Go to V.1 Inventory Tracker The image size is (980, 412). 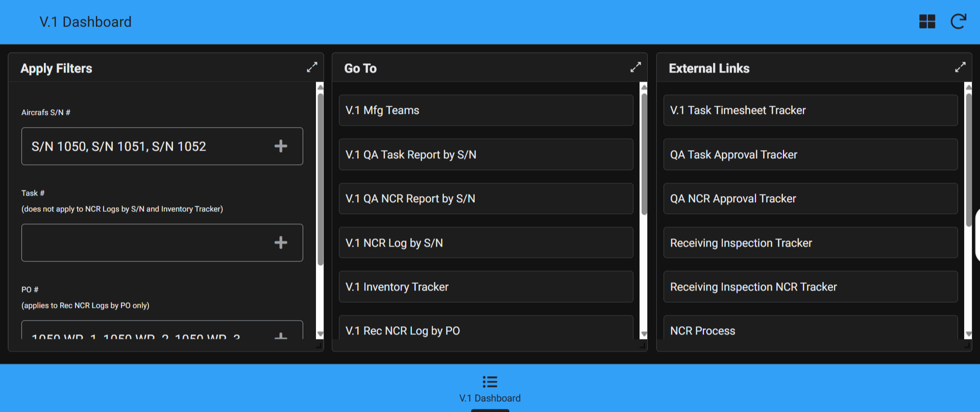pos(486,287)
